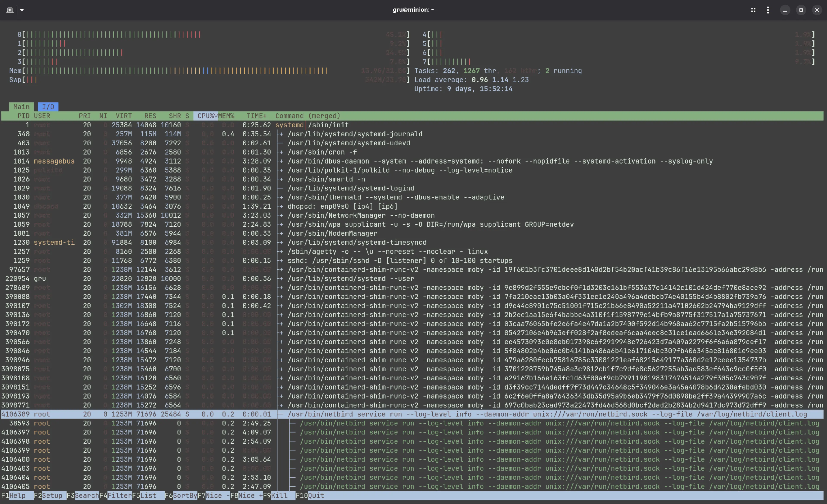Select the systemd /sbin/init process row
The height and width of the screenshot is (504, 827).
pyautogui.click(x=412, y=125)
